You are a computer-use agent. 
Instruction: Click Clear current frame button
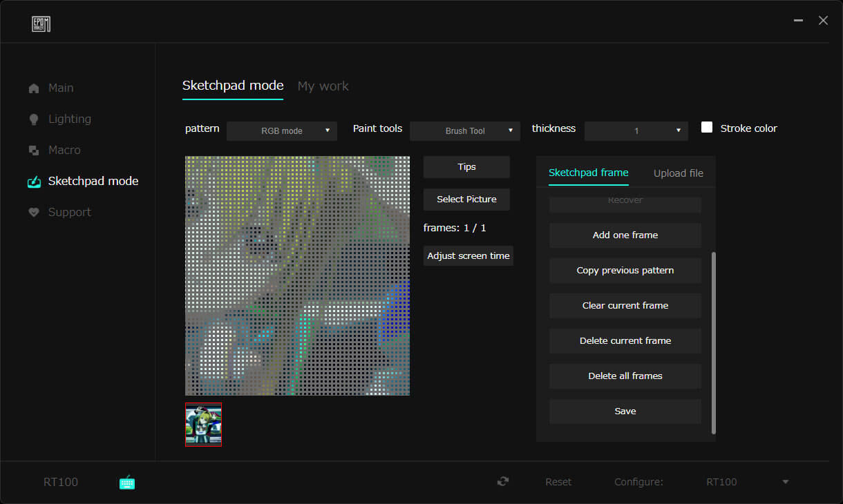tap(625, 306)
